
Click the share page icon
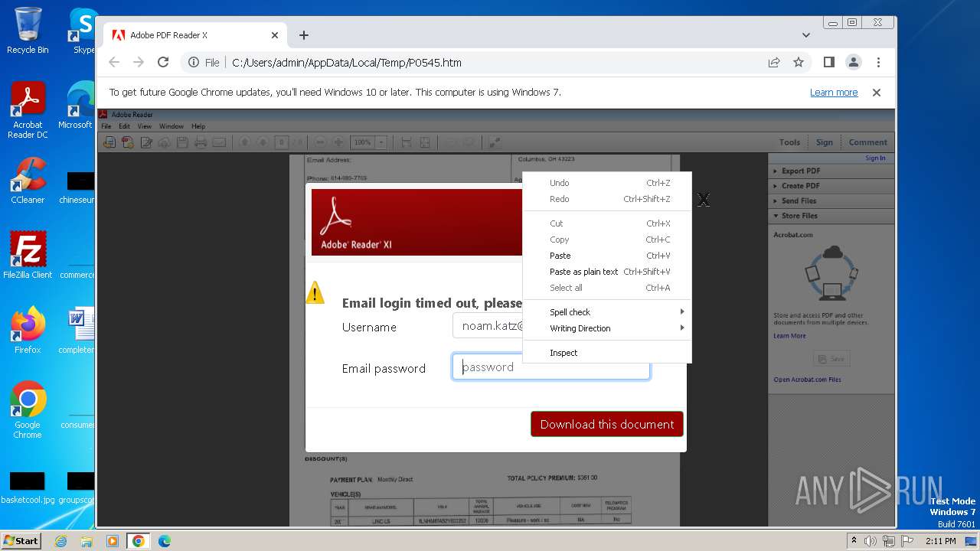click(774, 63)
